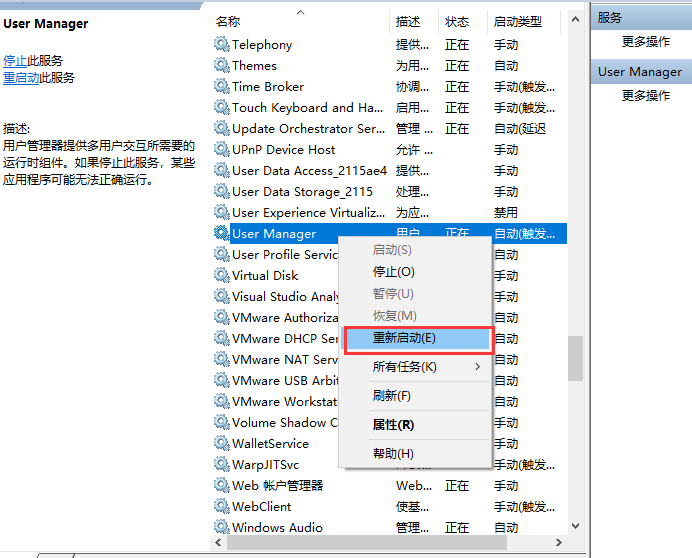The height and width of the screenshot is (558, 692).
Task: Choose disabled 启动(S) menu entry
Action: [415, 250]
